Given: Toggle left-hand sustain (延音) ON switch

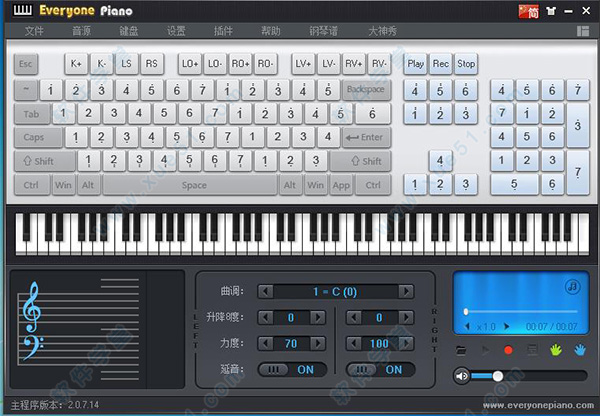Looking at the screenshot, I should (x=291, y=369).
